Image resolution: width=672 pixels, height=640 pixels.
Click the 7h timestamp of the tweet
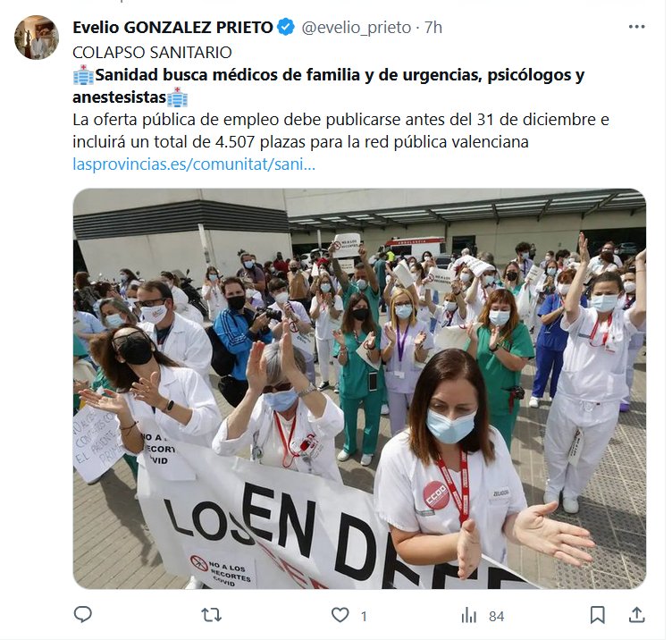433,28
